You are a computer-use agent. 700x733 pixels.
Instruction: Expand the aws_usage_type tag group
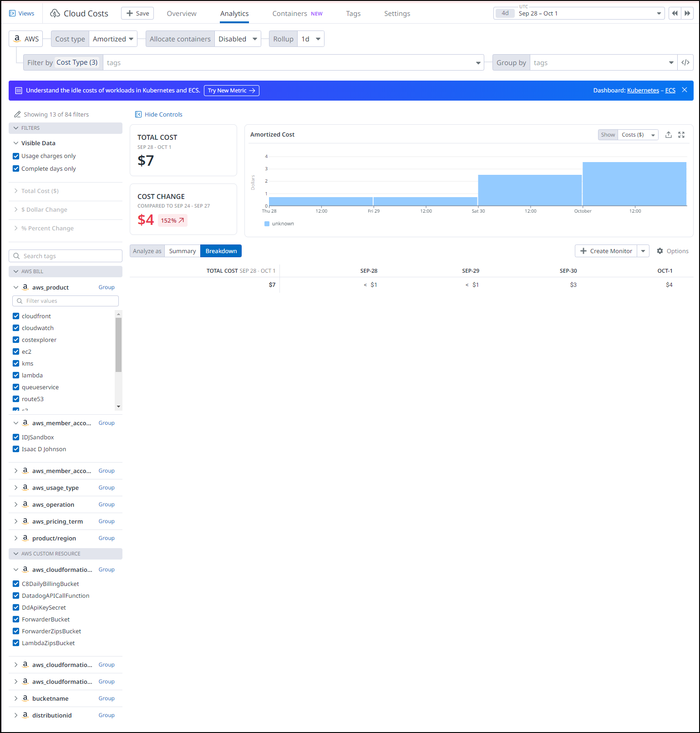16,488
